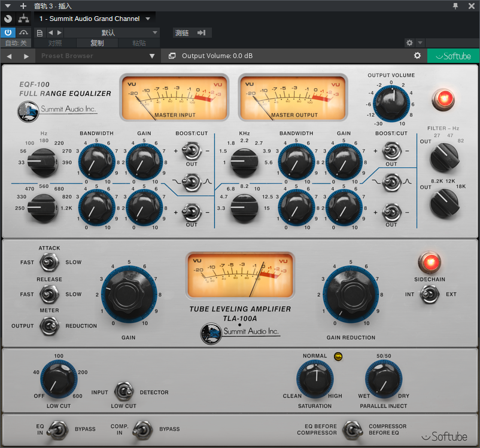This screenshot has height=448, width=480.
Task: Toggle the Attack Fast/Slow switch
Action: (49, 262)
